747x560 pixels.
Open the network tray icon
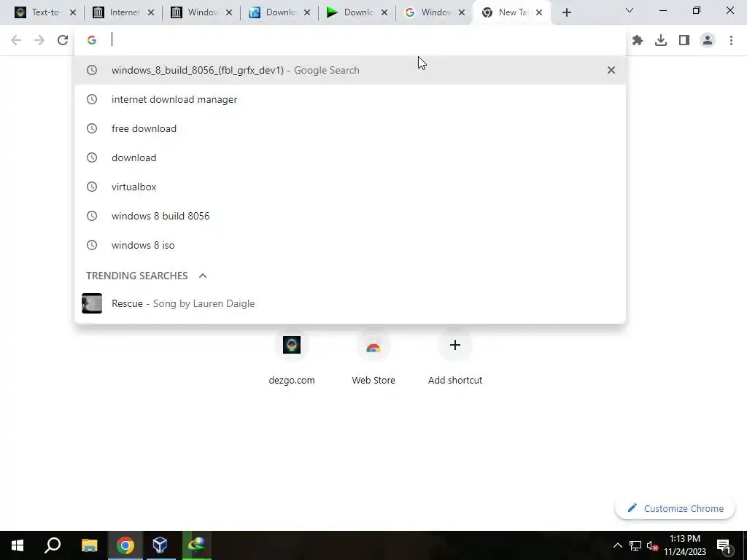tap(635, 545)
